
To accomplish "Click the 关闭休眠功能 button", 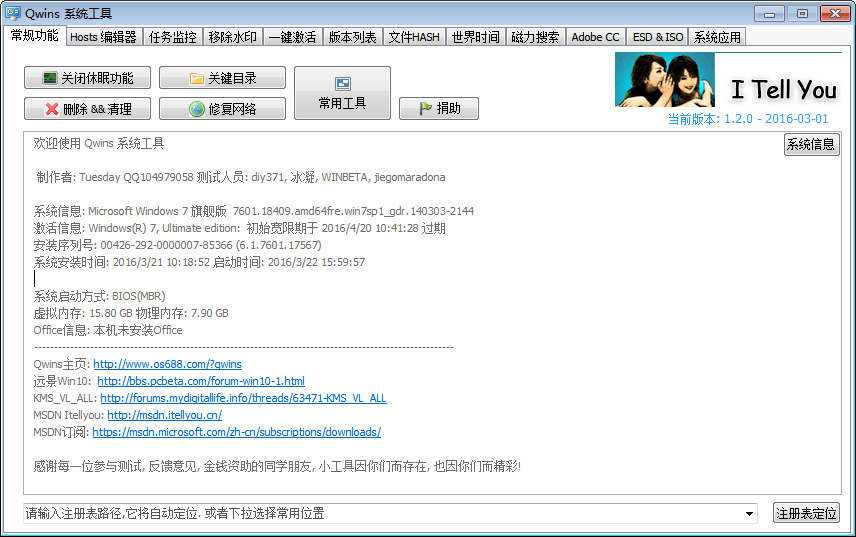I will pos(87,78).
